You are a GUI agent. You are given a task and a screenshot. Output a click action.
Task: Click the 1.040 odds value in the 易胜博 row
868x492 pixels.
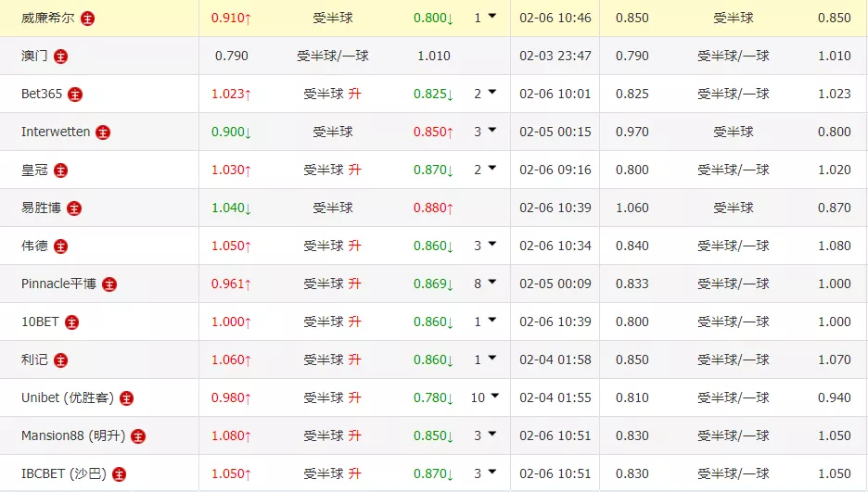[x=230, y=208]
